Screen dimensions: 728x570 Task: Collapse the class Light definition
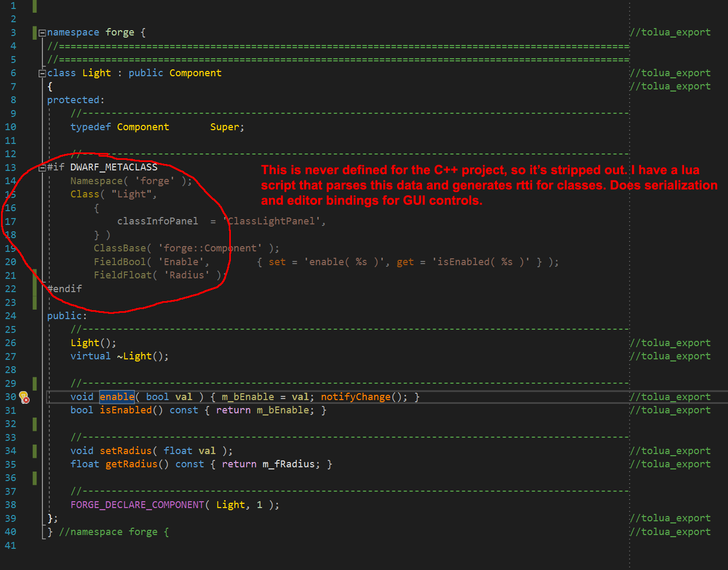[42, 74]
